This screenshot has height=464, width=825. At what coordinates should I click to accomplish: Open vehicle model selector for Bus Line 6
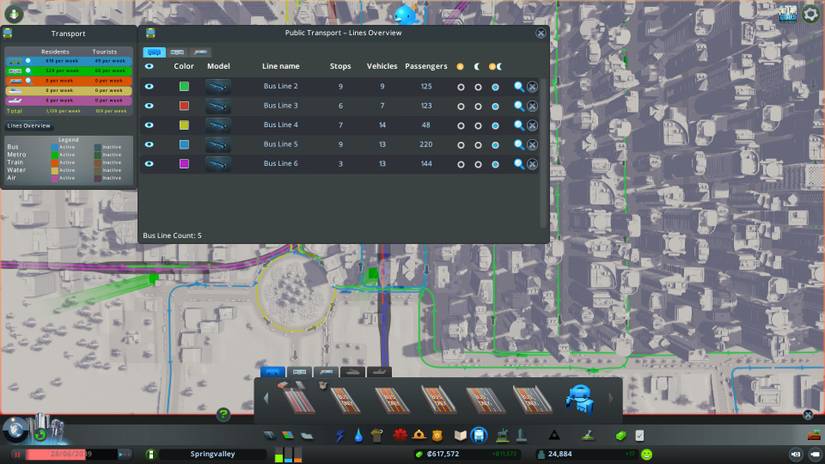click(218, 164)
